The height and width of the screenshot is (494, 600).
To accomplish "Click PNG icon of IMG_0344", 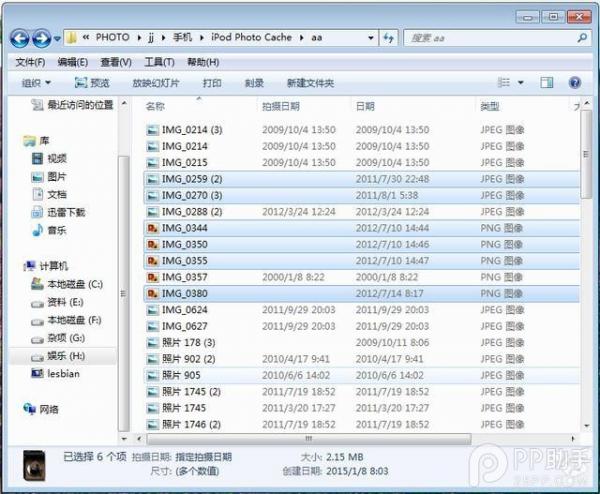I will [153, 228].
